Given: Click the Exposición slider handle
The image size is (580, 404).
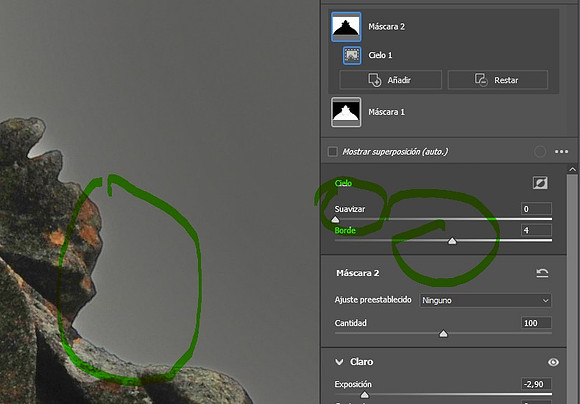Looking at the screenshot, I should [x=364, y=395].
